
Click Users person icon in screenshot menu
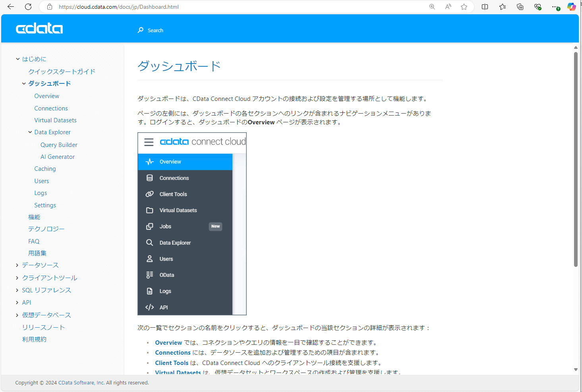point(150,259)
